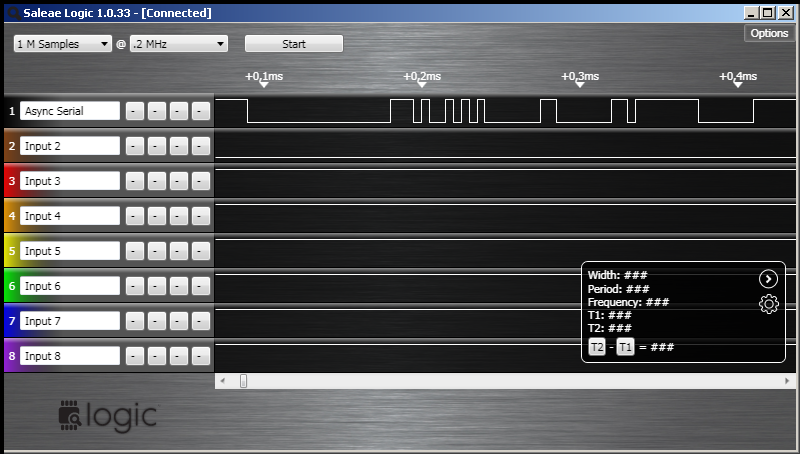Toggle fourth trigger button on Input 7 row
Viewport: 800px width, 454px height.
[x=201, y=321]
